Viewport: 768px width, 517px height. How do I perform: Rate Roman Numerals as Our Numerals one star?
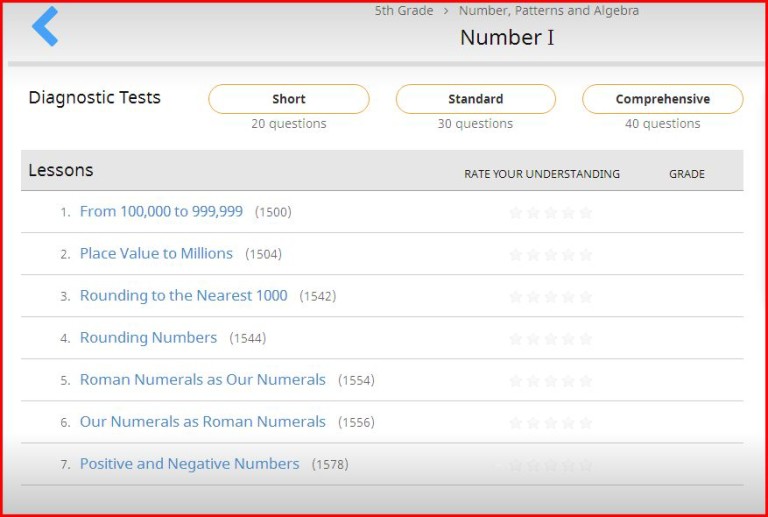point(516,381)
